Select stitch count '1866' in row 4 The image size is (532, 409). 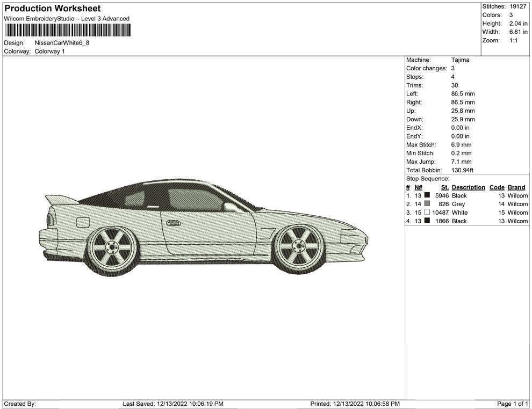tap(442, 221)
